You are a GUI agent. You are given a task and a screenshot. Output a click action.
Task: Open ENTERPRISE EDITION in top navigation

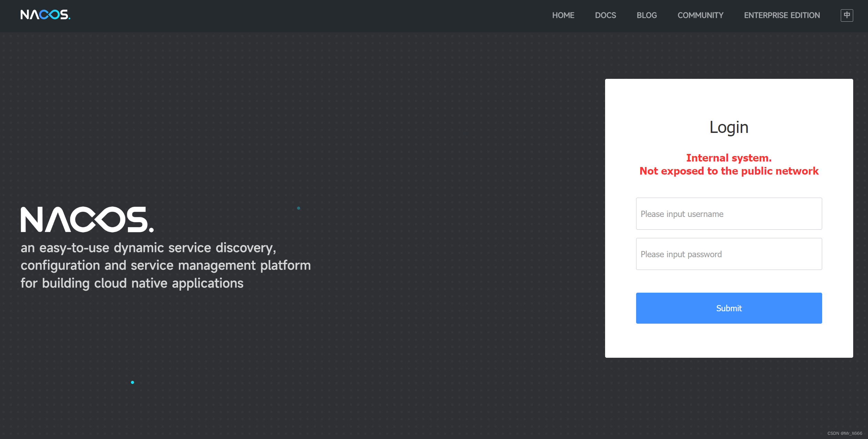tap(782, 15)
